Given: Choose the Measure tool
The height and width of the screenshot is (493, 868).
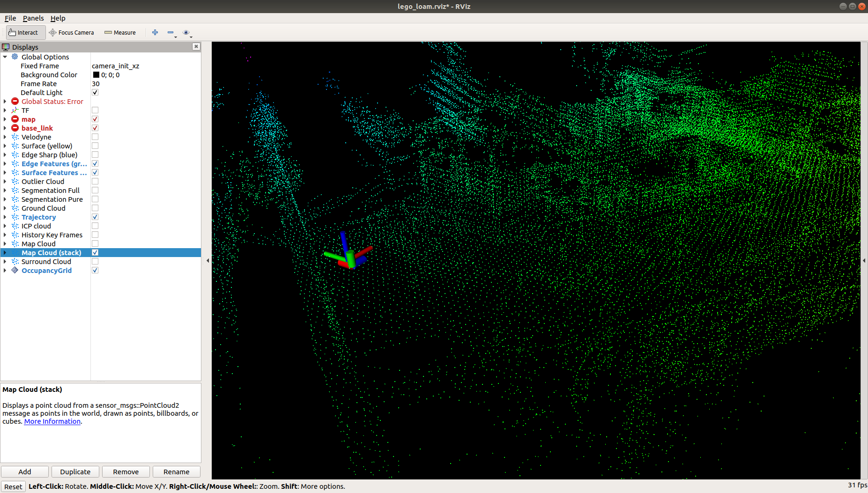Looking at the screenshot, I should 120,32.
